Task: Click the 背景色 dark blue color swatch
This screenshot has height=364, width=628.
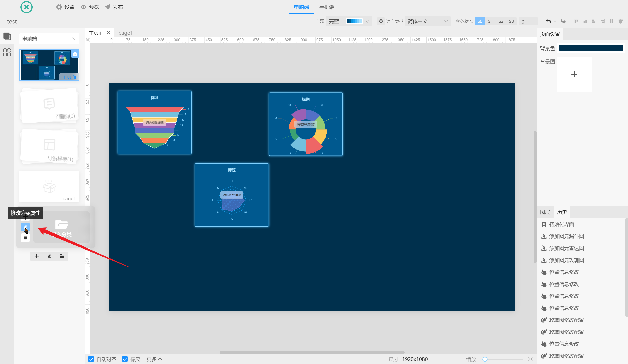Action: point(590,48)
